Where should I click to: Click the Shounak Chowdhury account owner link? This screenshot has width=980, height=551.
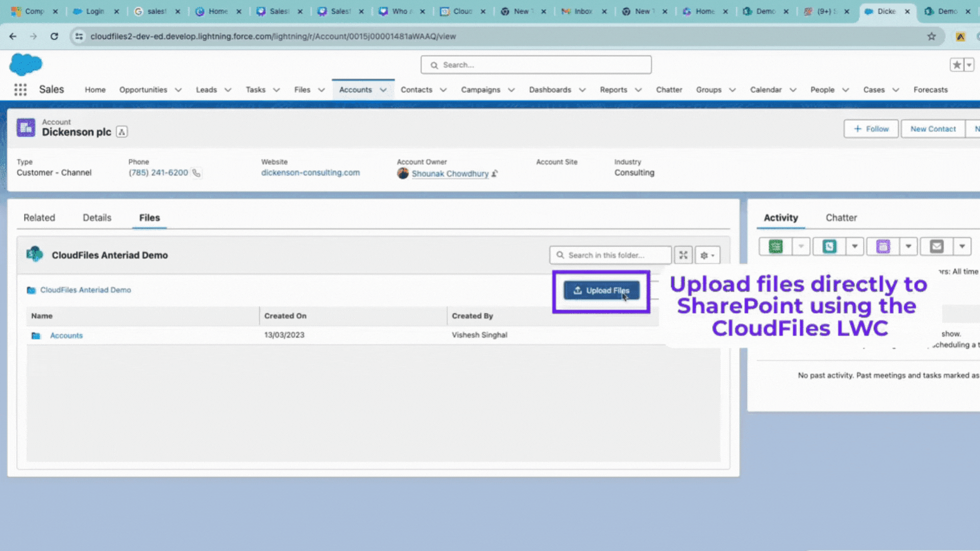click(x=449, y=173)
